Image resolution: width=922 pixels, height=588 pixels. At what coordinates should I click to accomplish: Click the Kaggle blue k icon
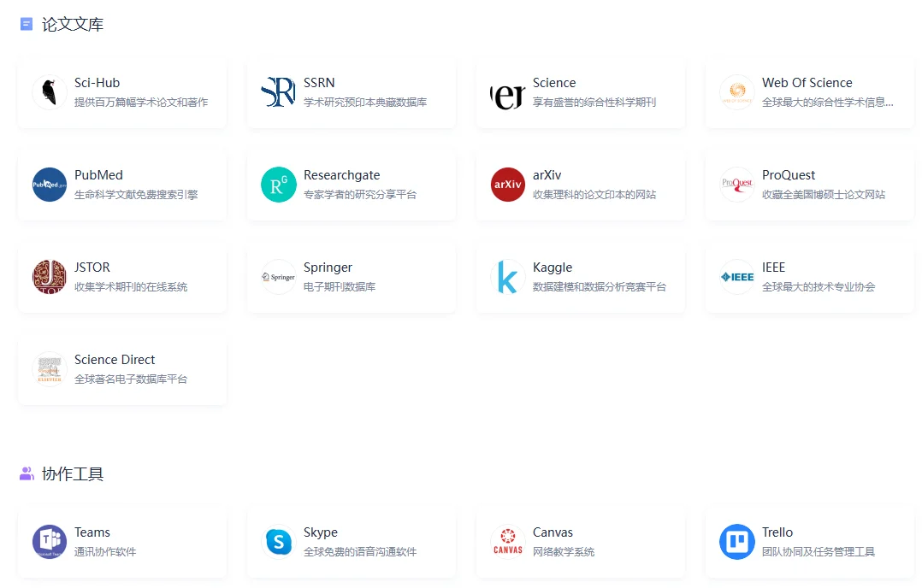(508, 277)
